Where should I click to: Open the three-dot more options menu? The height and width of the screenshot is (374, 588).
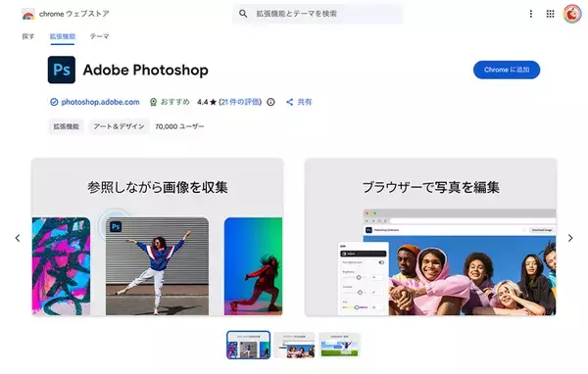[x=530, y=14]
